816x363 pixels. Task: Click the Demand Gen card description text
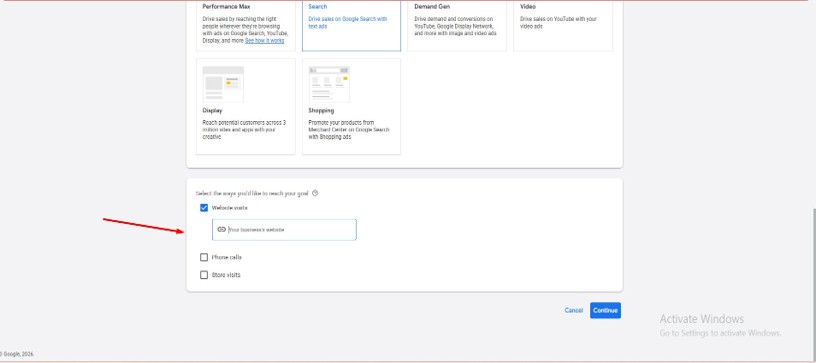[455, 26]
